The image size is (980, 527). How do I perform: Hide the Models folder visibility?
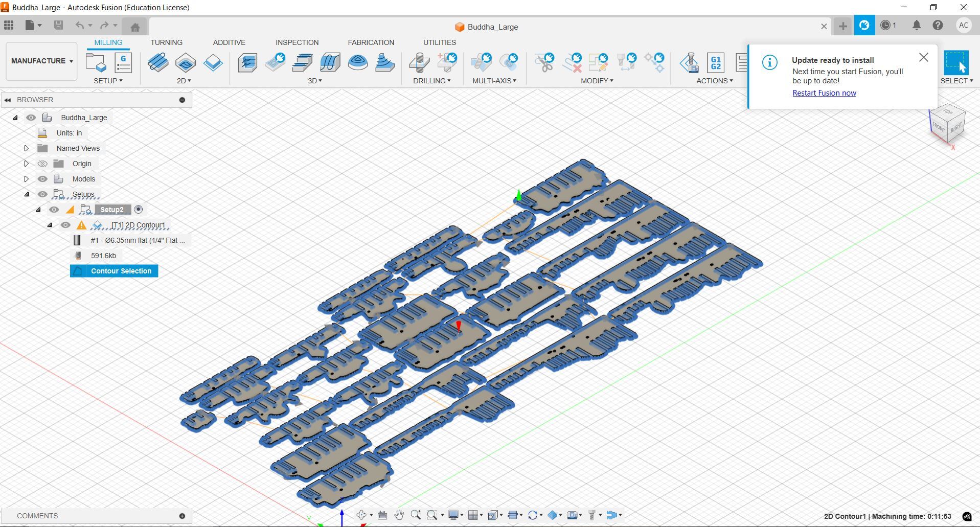click(42, 179)
